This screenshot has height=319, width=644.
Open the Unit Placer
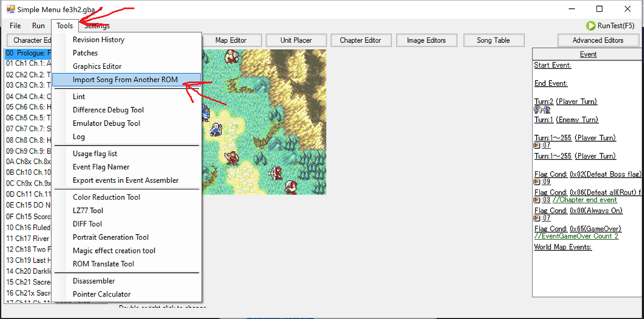coord(296,40)
